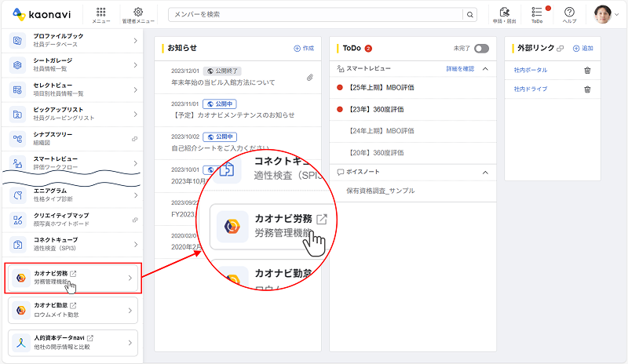
Task: Click the プロファイルブック icon
Action: pyautogui.click(x=17, y=40)
